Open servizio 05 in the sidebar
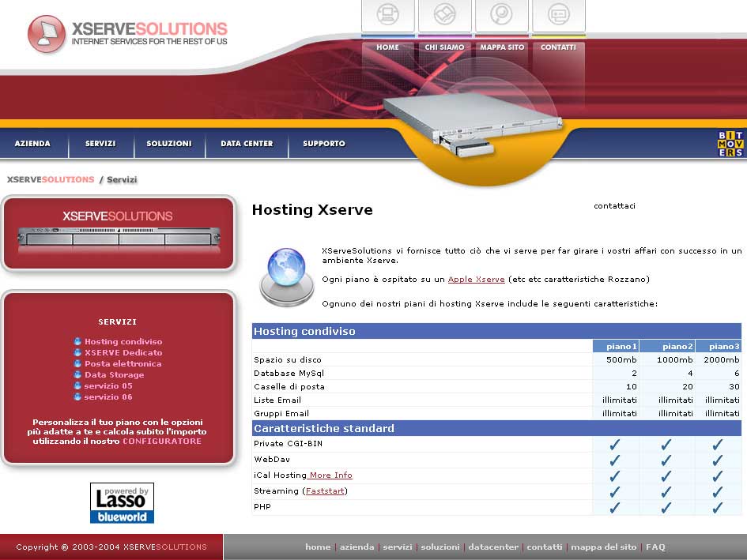 point(108,385)
